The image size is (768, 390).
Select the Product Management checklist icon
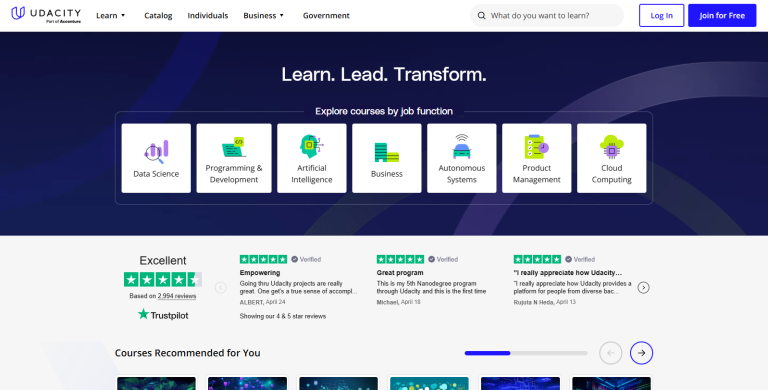click(x=536, y=146)
